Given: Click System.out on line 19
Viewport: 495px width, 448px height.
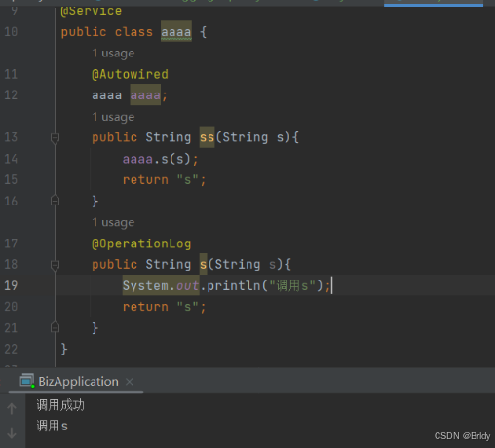Looking at the screenshot, I should click(x=161, y=285).
